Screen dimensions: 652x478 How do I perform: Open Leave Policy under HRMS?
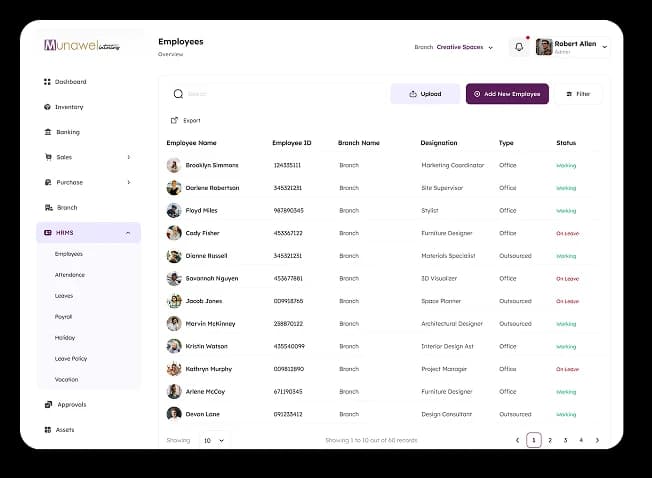click(x=71, y=358)
